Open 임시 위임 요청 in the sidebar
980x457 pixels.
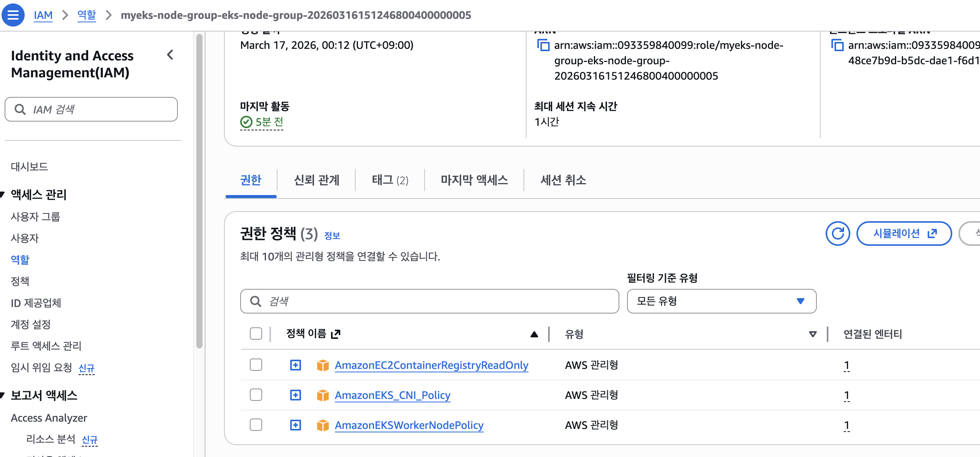pos(42,367)
